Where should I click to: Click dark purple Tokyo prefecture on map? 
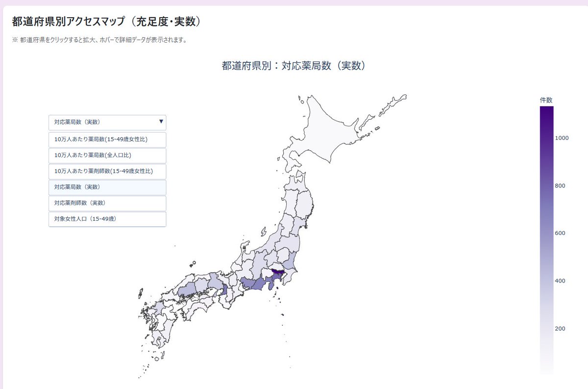(278, 271)
